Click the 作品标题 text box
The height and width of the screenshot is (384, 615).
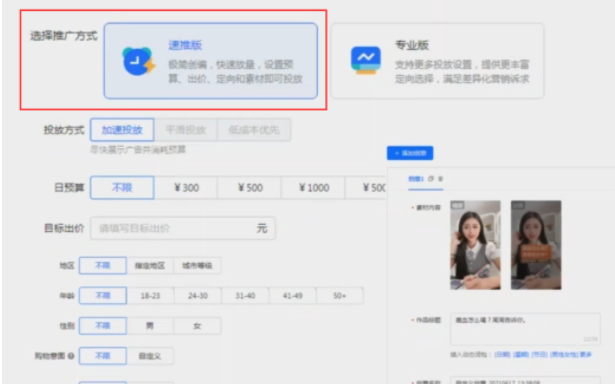click(525, 329)
